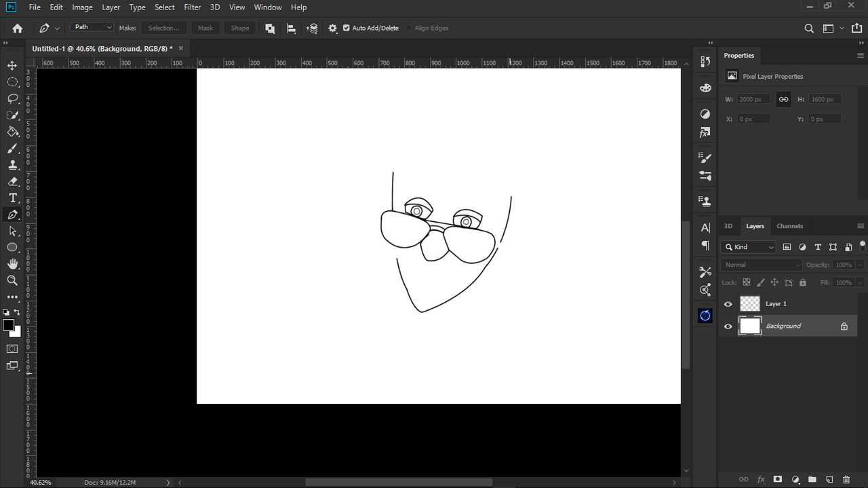Select the Move tool
The height and width of the screenshot is (488, 868).
(x=12, y=65)
